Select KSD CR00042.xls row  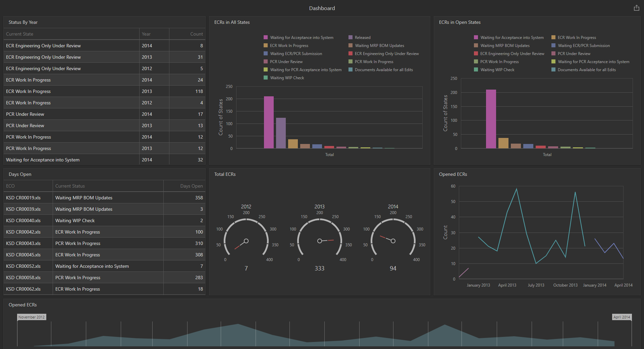tap(104, 232)
